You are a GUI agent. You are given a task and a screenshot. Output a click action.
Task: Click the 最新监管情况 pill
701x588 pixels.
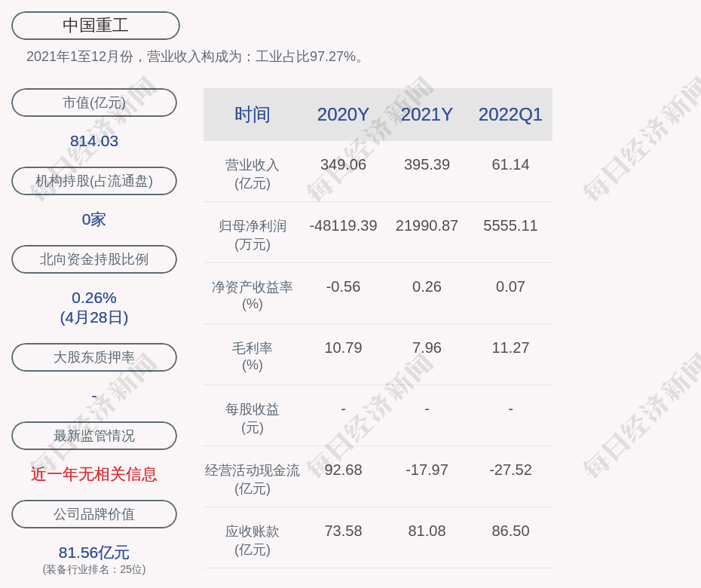pyautogui.click(x=94, y=436)
